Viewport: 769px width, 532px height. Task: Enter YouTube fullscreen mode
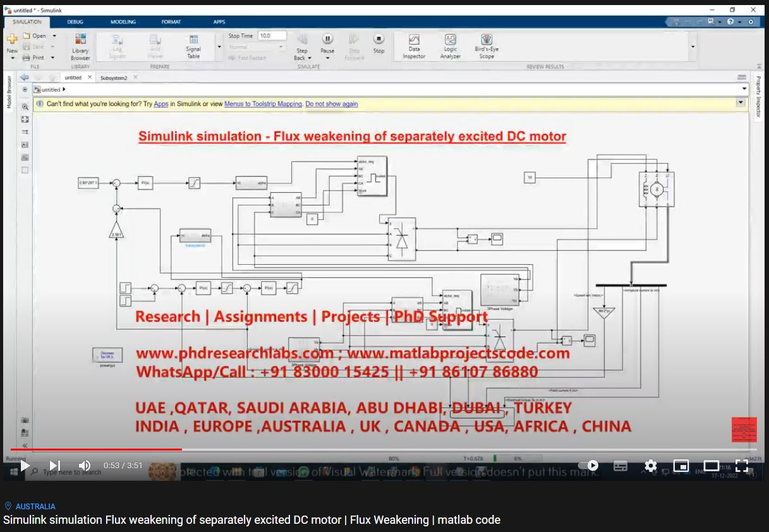(x=742, y=466)
